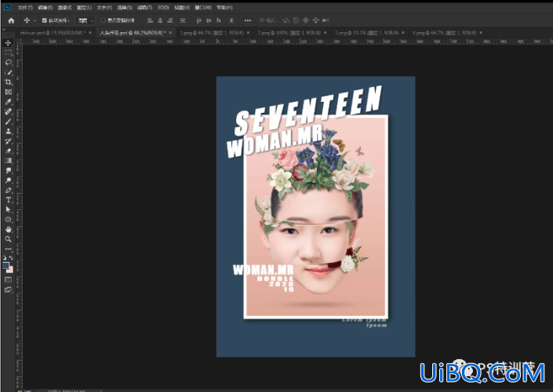Click the Home button in options bar
Image resolution: width=553 pixels, height=392 pixels.
(11, 20)
